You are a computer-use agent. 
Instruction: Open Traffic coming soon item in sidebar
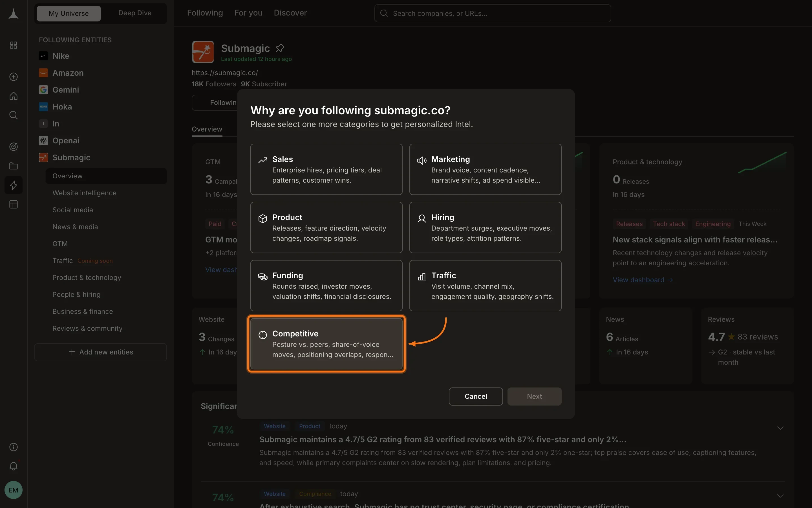83,261
